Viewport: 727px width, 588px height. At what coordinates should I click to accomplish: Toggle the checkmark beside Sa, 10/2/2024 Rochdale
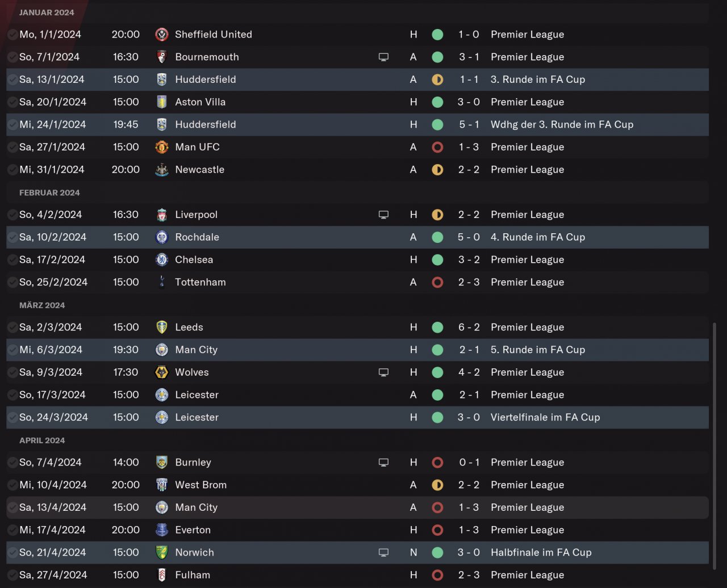[12, 237]
